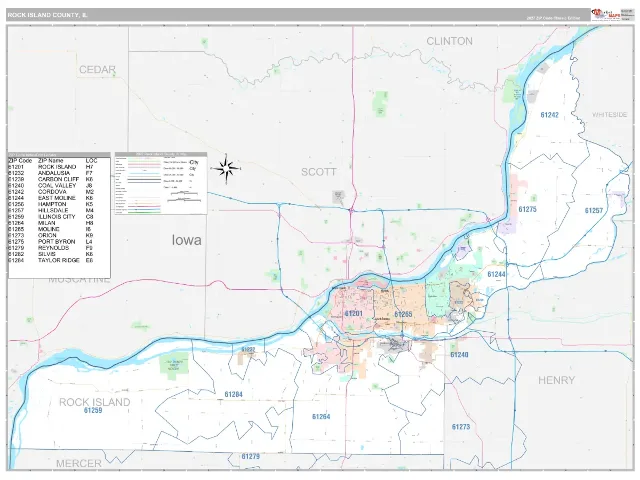Click the 61242 ZIP label on the map
Screen dimensions: 640x480
(549, 115)
